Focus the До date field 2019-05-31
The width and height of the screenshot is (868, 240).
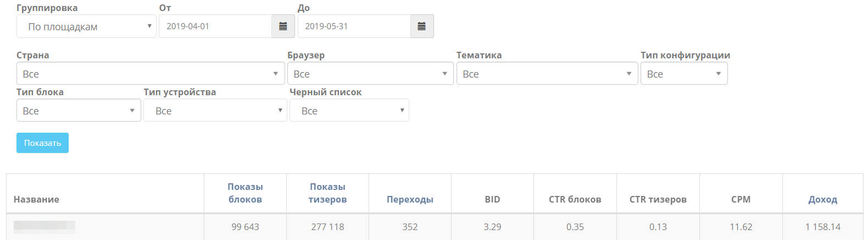coord(354,26)
